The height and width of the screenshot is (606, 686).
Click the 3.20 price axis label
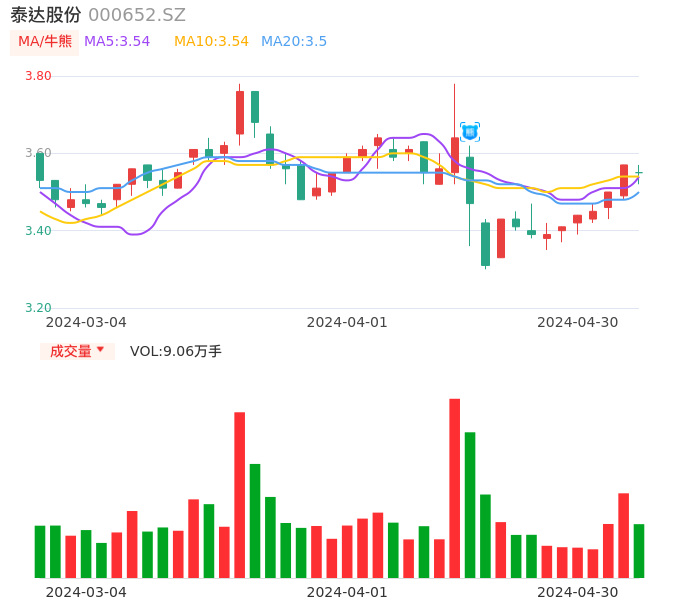tap(38, 308)
